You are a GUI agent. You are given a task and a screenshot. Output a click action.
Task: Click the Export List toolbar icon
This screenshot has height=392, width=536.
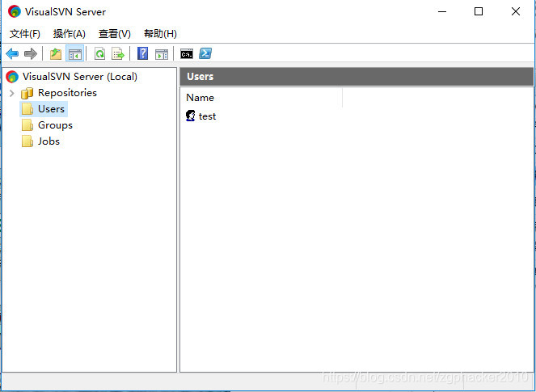pyautogui.click(x=118, y=53)
